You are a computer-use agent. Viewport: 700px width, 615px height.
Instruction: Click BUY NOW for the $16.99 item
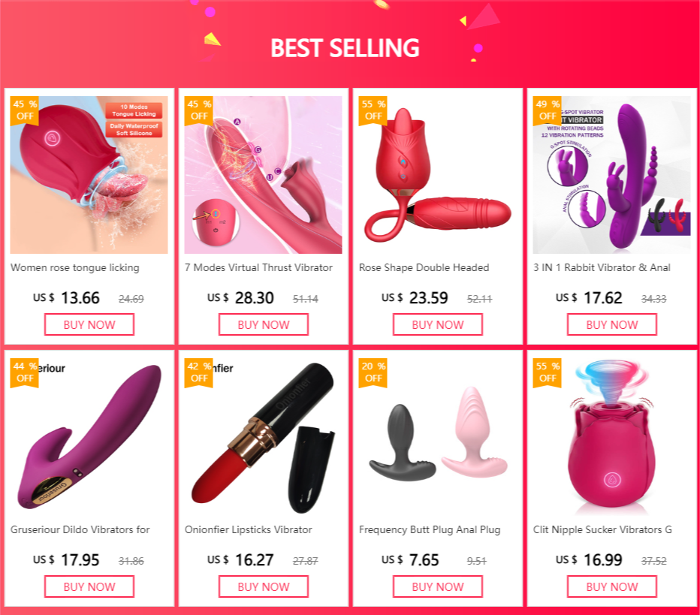coord(612,586)
